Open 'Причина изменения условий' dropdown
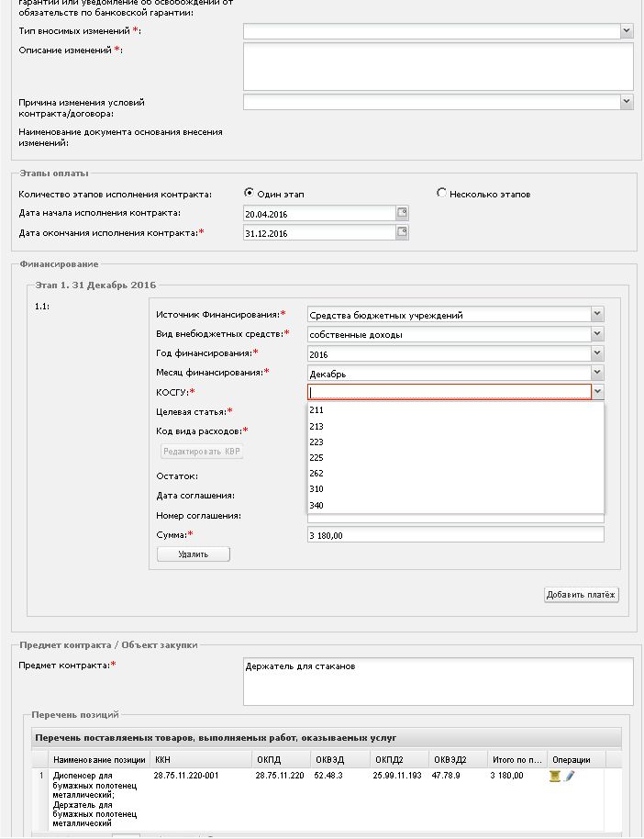Viewport: 644px width, 839px height. 627,102
